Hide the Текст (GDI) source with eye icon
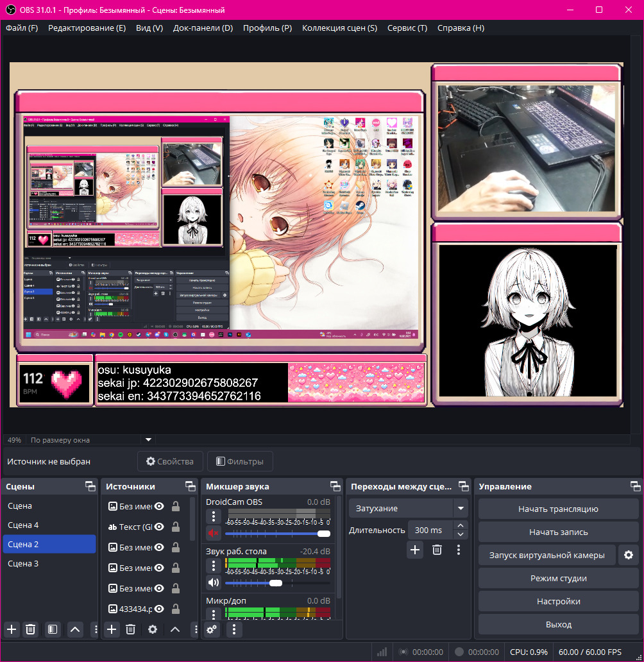Screen dimensions: 644x662 [159, 527]
